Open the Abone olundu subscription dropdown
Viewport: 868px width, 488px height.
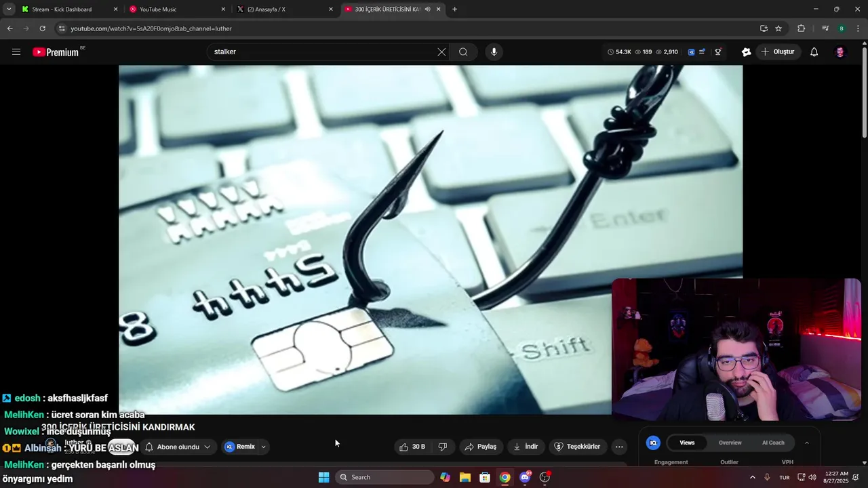tap(178, 447)
